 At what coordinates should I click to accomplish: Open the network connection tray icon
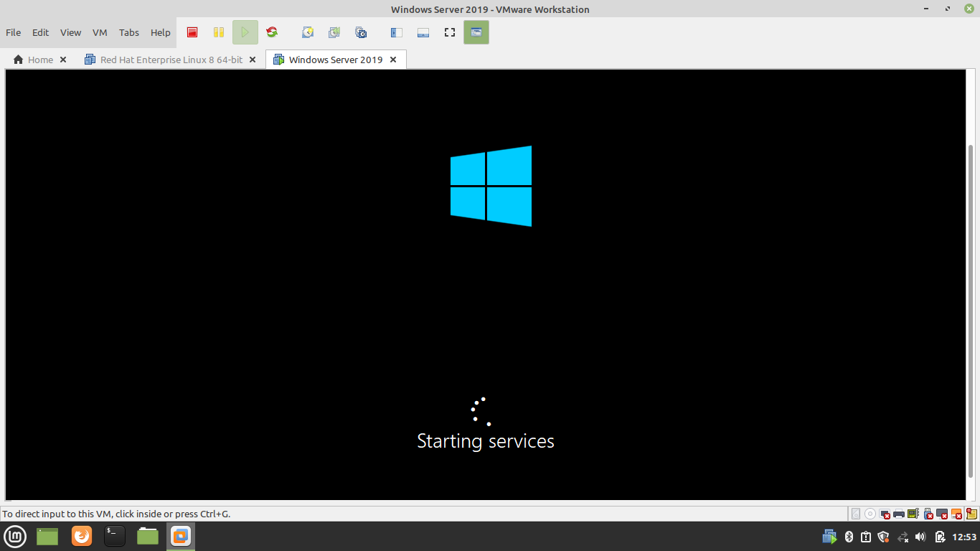point(903,537)
